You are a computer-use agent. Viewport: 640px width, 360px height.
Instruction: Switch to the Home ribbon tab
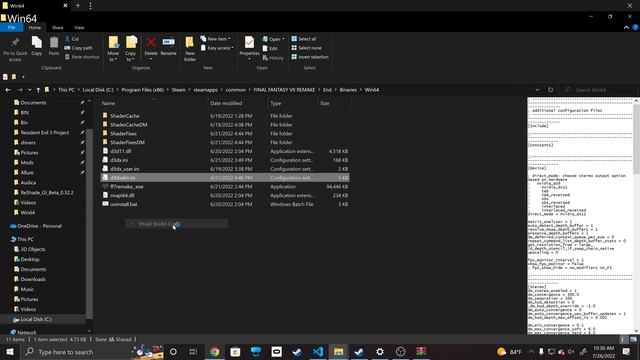tap(35, 27)
